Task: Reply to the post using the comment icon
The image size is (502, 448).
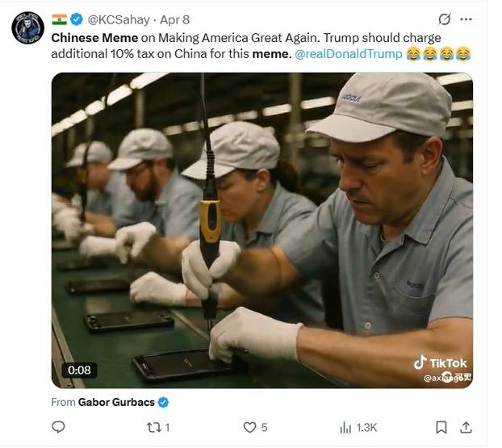Action: tap(58, 428)
